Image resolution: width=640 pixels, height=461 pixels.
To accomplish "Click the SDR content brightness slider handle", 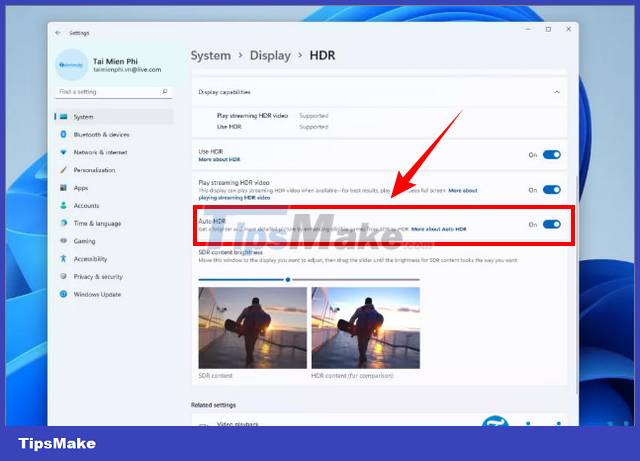I will (x=288, y=280).
